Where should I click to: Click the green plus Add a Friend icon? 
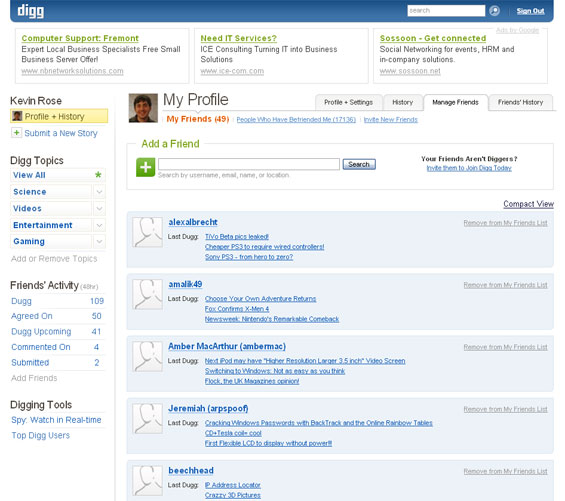click(146, 167)
